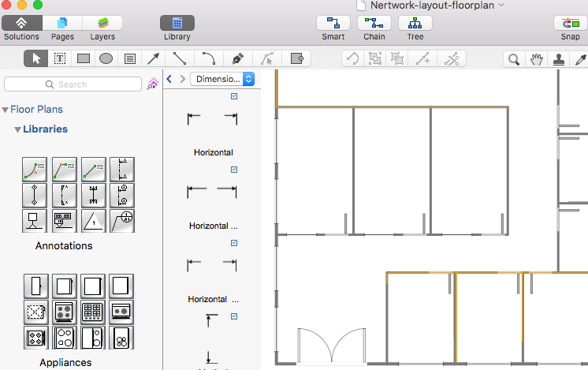
Task: Collapse the Libraries section
Action: point(17,129)
